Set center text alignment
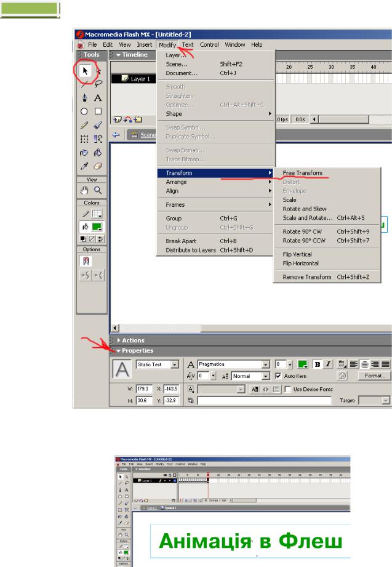The width and height of the screenshot is (392, 567). click(365, 364)
